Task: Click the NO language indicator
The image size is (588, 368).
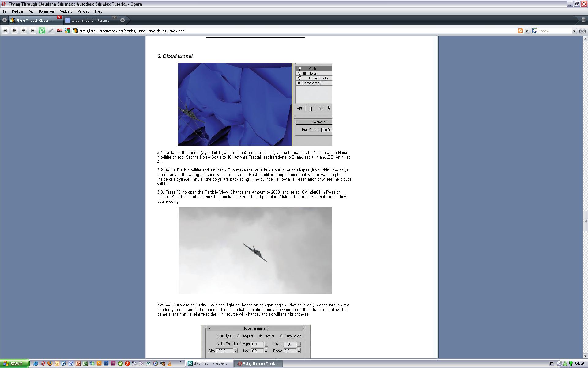Action: point(551,363)
